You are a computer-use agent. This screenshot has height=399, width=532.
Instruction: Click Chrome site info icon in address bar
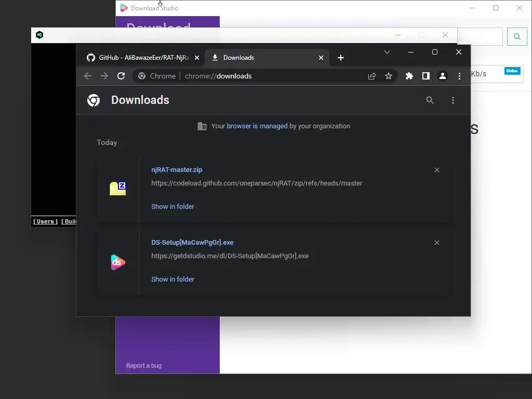pos(141,76)
